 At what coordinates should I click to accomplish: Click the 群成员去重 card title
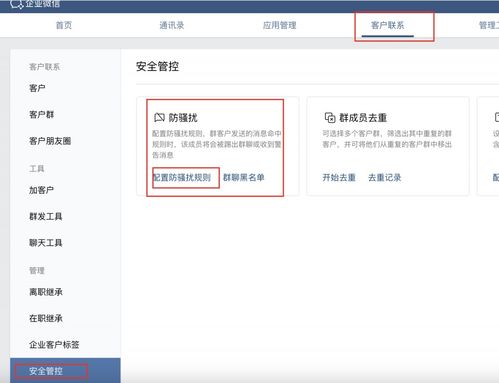tap(363, 118)
